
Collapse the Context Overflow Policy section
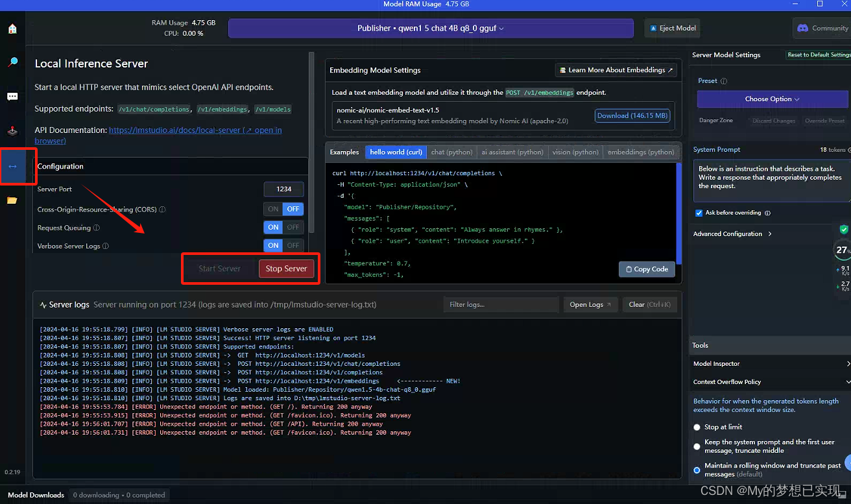[x=770, y=382]
